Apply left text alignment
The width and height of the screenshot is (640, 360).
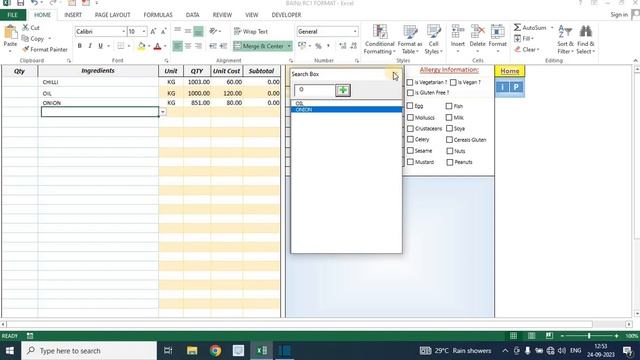177,46
